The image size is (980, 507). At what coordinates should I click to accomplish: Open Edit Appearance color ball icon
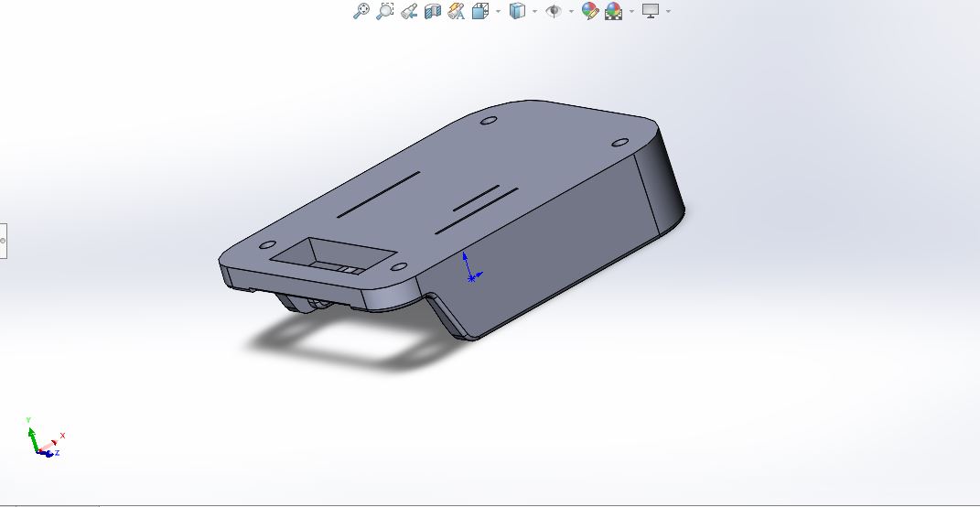(x=590, y=11)
